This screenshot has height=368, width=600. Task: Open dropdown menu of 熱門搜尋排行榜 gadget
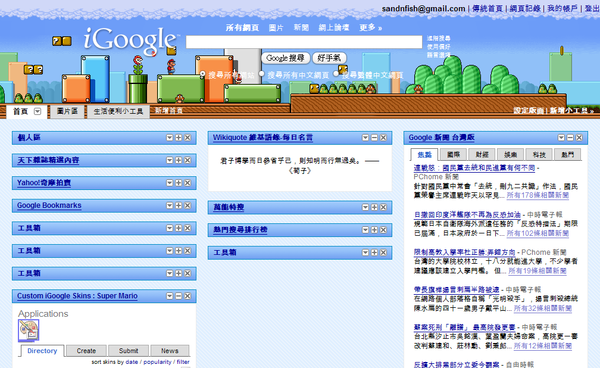pyautogui.click(x=365, y=230)
